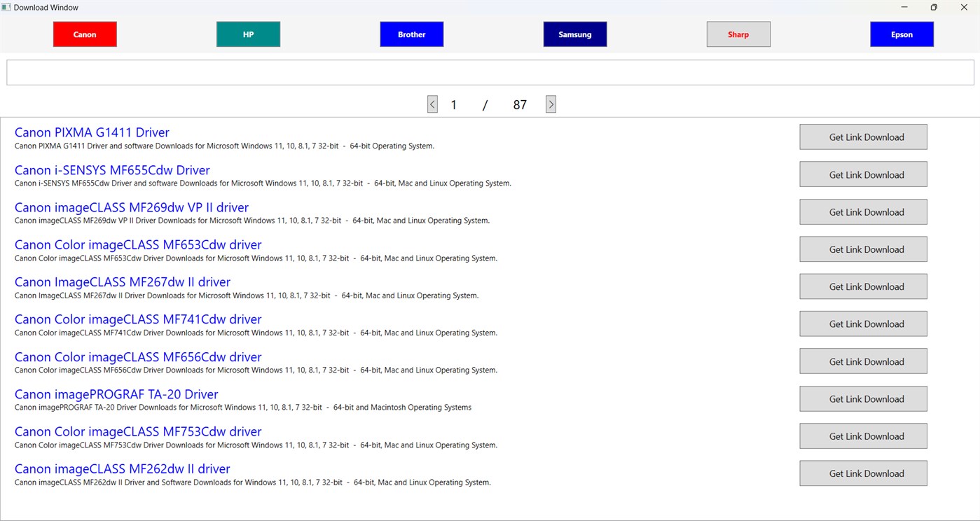Image resolution: width=980 pixels, height=521 pixels.
Task: Click the total pages value 87
Action: (x=519, y=105)
